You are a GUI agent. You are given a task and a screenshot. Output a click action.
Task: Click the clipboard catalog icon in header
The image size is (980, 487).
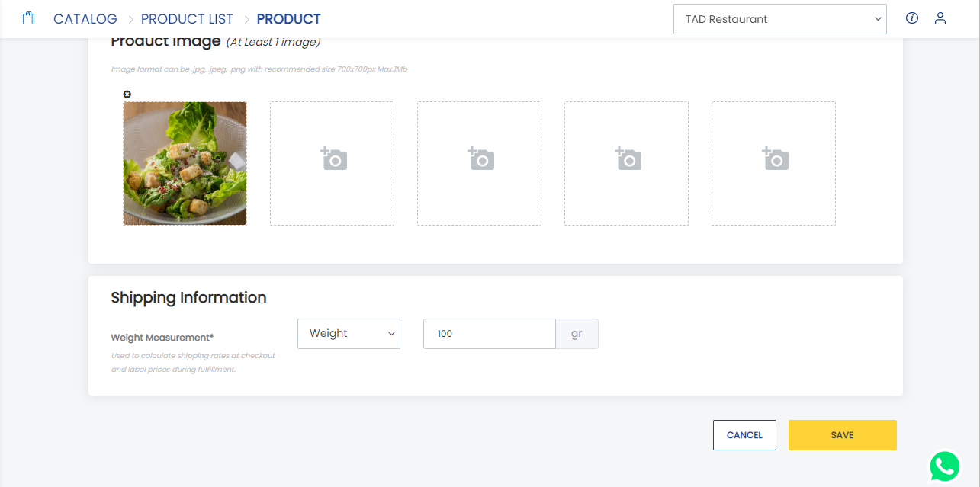pyautogui.click(x=29, y=18)
